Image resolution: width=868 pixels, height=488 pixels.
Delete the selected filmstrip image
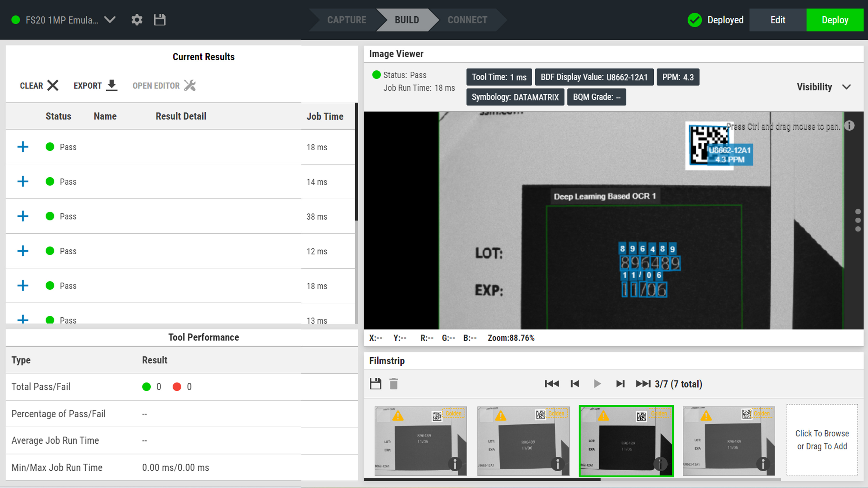pos(393,384)
